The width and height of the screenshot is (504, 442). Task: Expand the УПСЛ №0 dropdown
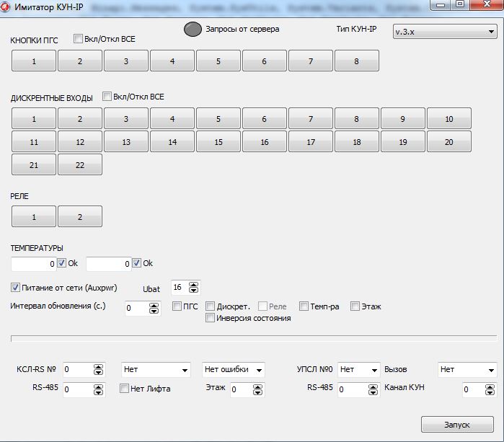[x=358, y=370]
